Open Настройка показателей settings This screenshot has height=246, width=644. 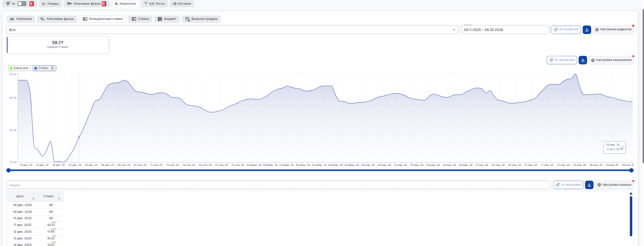(x=611, y=60)
